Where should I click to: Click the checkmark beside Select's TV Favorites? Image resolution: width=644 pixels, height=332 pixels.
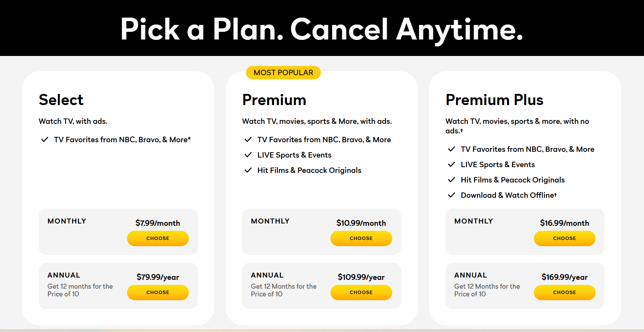tap(45, 140)
